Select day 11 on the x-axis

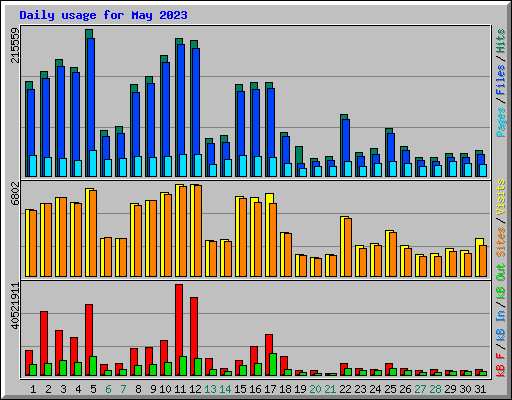point(180,389)
